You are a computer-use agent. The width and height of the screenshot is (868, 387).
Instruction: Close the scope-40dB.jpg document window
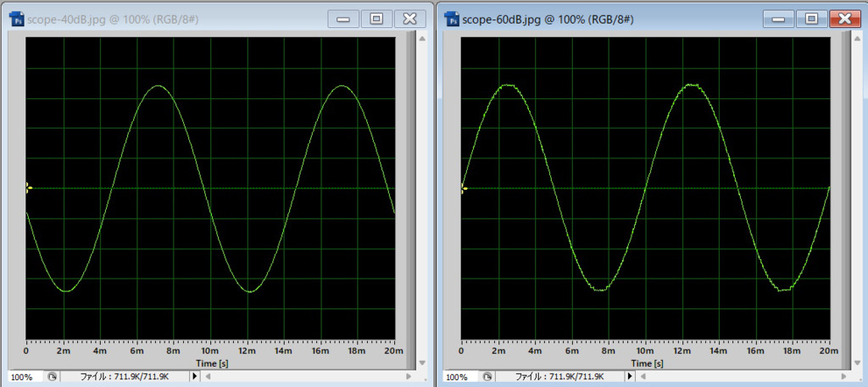point(409,19)
